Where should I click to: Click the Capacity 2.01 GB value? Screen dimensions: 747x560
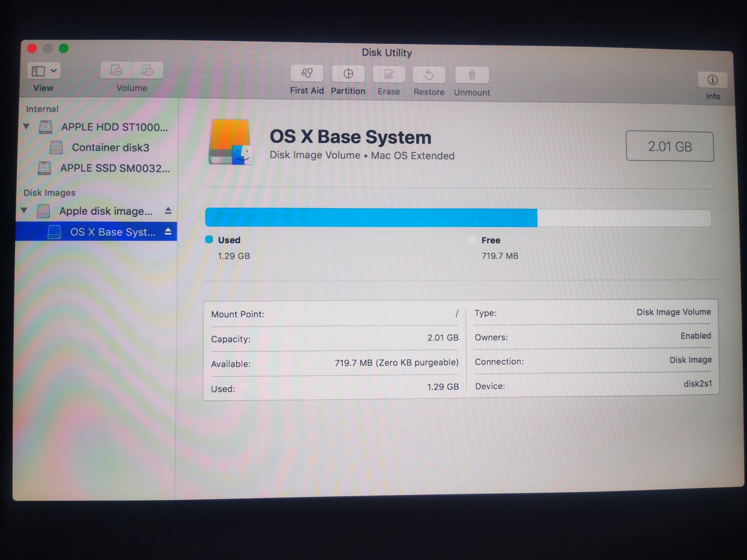point(443,338)
